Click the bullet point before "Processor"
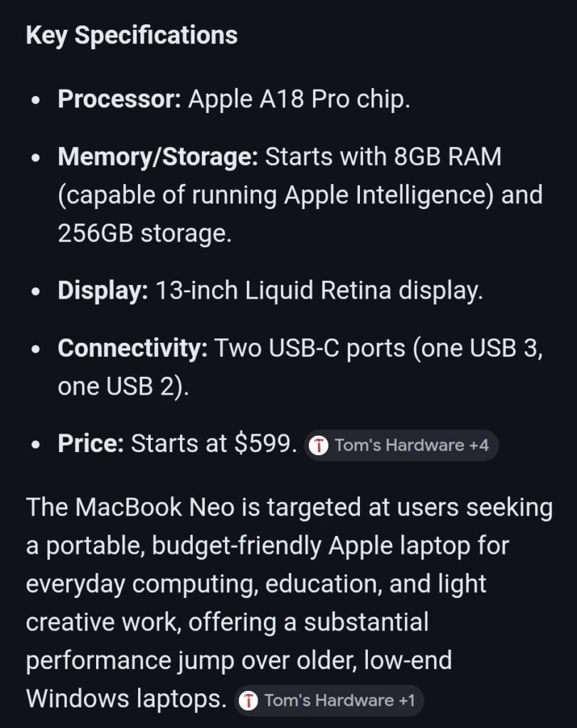This screenshot has width=577, height=728. point(36,100)
